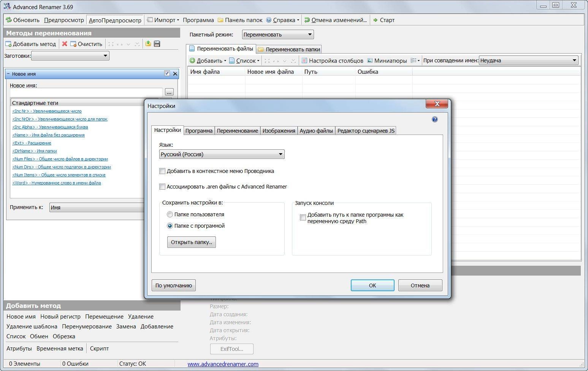
Task: Switch to the Программа settings tab
Action: pos(199,131)
